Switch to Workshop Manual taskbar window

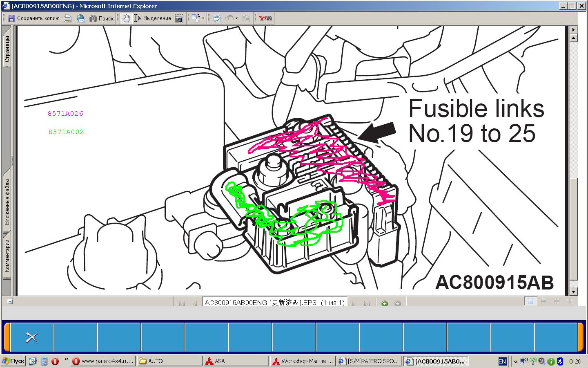(303, 361)
